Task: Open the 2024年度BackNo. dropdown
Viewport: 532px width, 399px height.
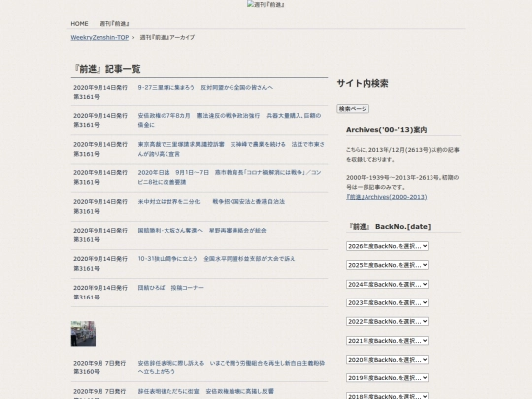Action: point(387,284)
